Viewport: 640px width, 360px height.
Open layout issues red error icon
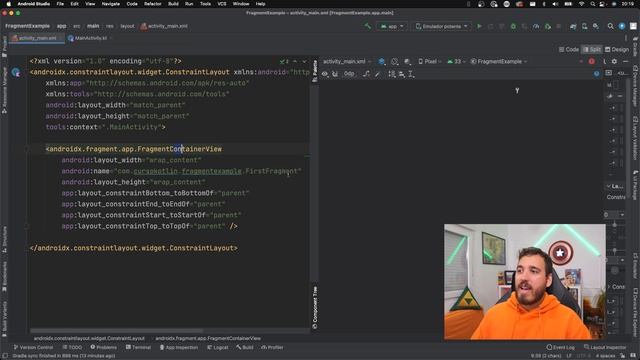(x=592, y=62)
